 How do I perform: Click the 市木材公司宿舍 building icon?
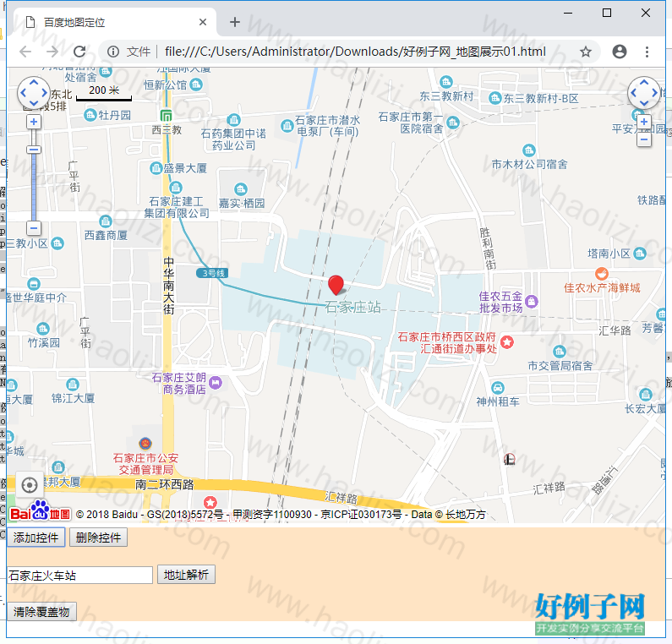point(529,150)
